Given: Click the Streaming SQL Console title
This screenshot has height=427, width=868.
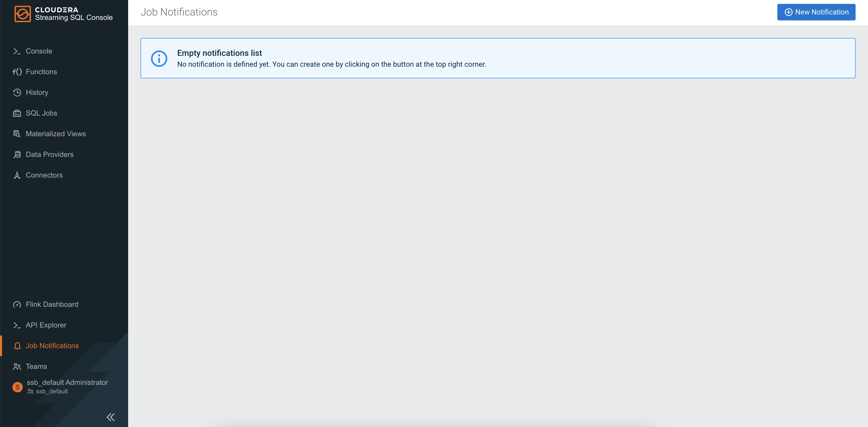Looking at the screenshot, I should point(74,18).
